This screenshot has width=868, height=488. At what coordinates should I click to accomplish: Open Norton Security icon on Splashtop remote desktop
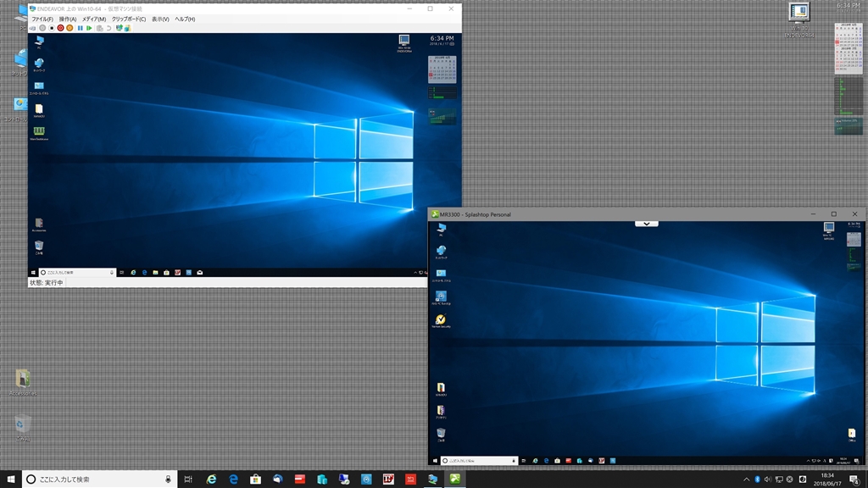click(x=441, y=320)
